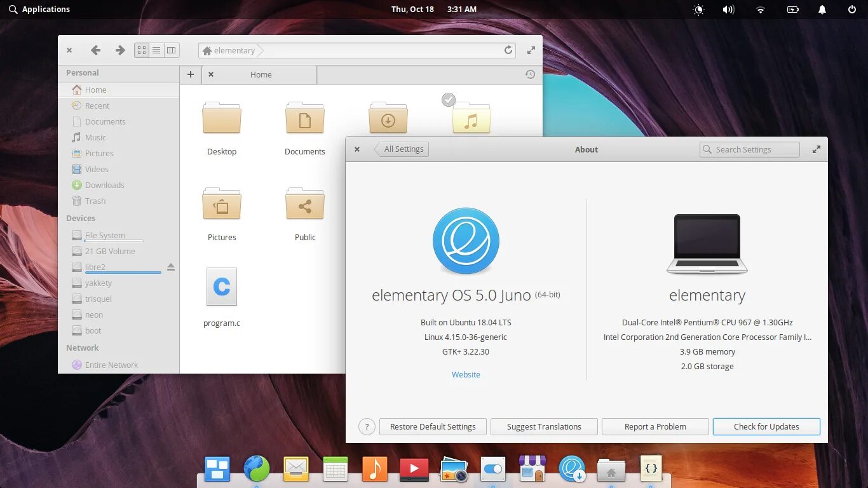Switch Files to column view
The image size is (868, 488).
pos(172,50)
